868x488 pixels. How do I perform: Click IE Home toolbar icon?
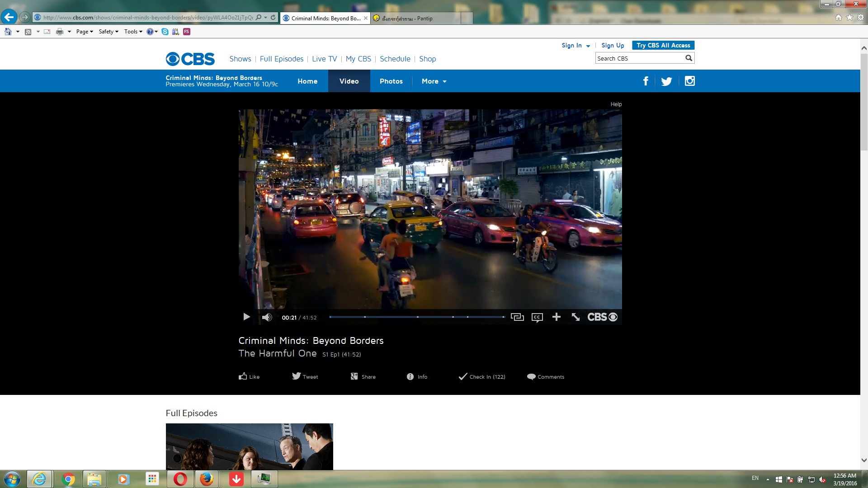8,32
